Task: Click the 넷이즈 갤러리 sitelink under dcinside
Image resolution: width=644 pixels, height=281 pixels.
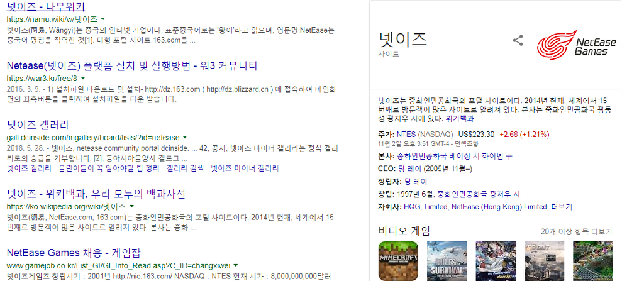Action: coord(29,168)
